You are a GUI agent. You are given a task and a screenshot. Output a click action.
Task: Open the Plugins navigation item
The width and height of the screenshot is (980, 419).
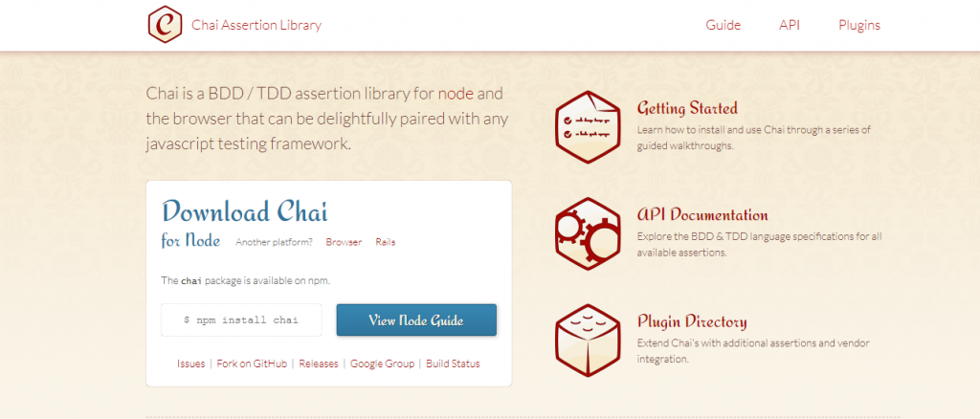pos(859,26)
